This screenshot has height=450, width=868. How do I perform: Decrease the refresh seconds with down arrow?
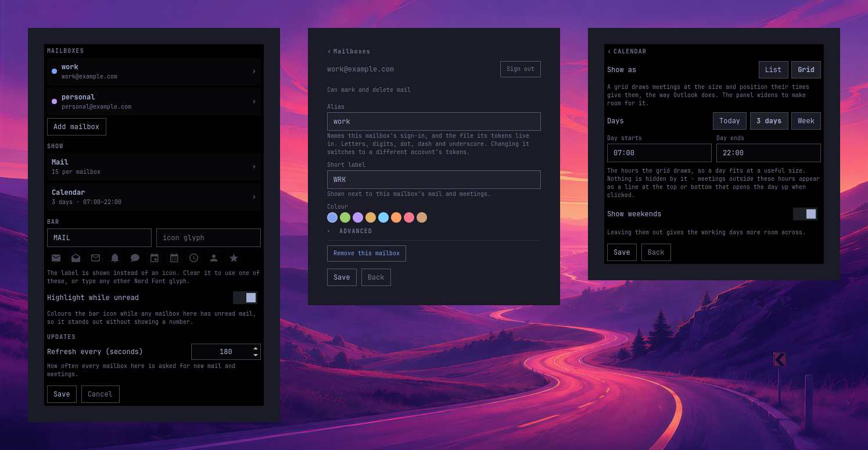256,355
